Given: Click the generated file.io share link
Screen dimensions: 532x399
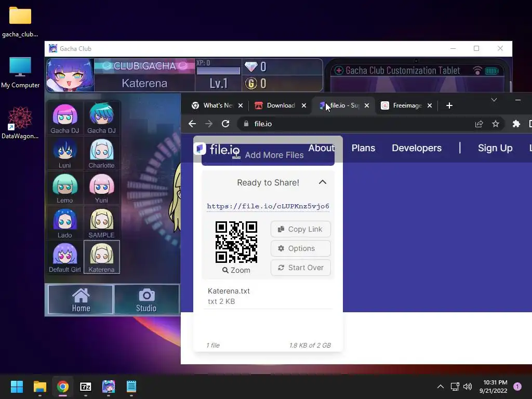Looking at the screenshot, I should [x=268, y=206].
